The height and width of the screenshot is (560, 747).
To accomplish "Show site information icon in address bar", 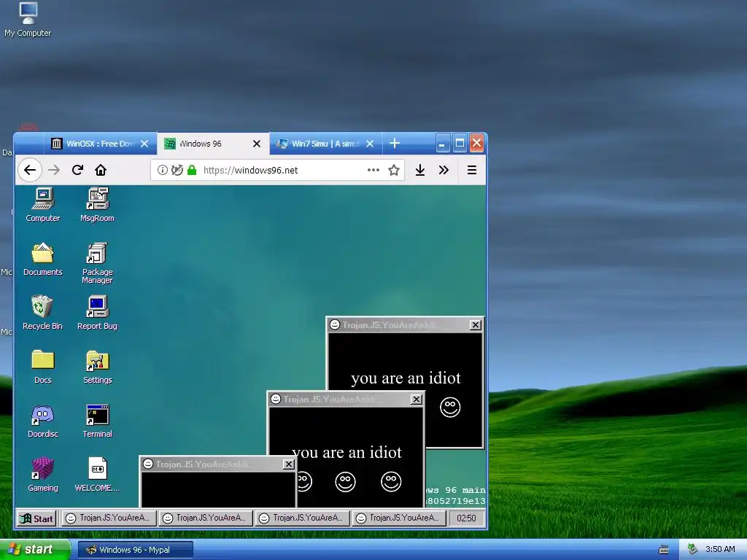I will tap(163, 170).
